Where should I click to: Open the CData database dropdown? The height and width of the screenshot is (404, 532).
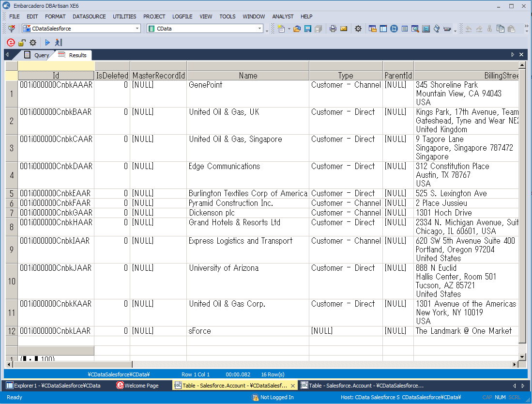click(260, 29)
